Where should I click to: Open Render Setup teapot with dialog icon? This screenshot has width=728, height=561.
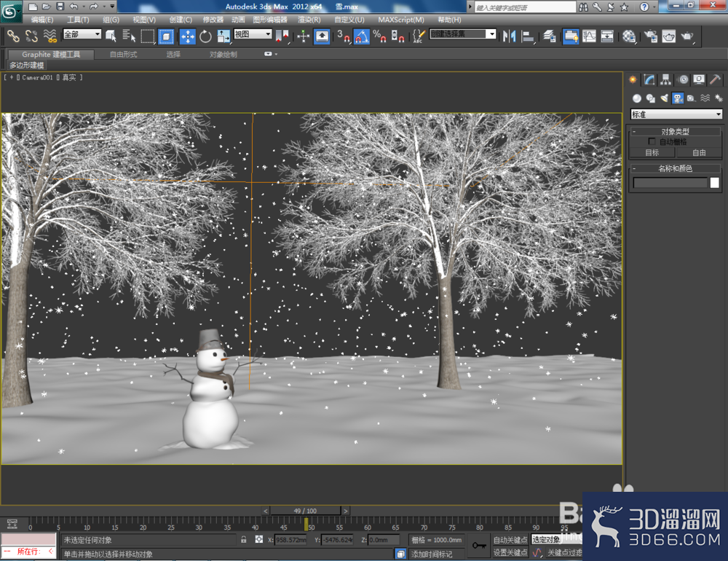651,36
